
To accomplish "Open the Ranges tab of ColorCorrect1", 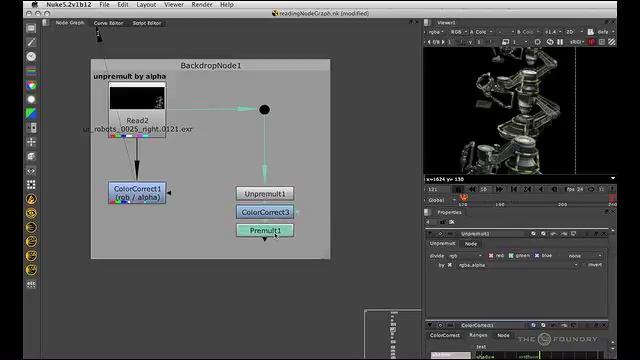I will 478,335.
